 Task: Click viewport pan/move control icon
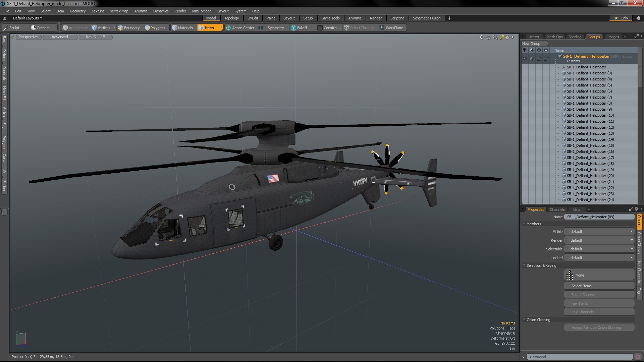482,37
